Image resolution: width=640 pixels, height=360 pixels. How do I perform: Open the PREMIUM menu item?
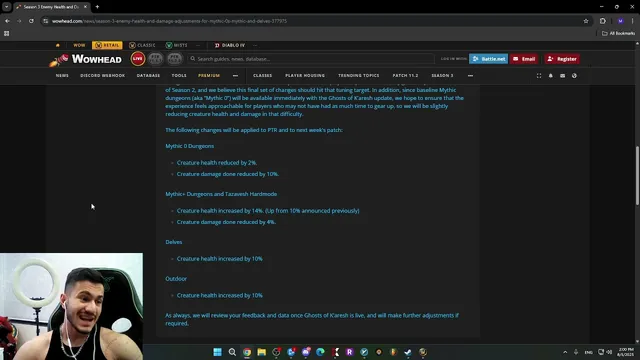coord(209,76)
